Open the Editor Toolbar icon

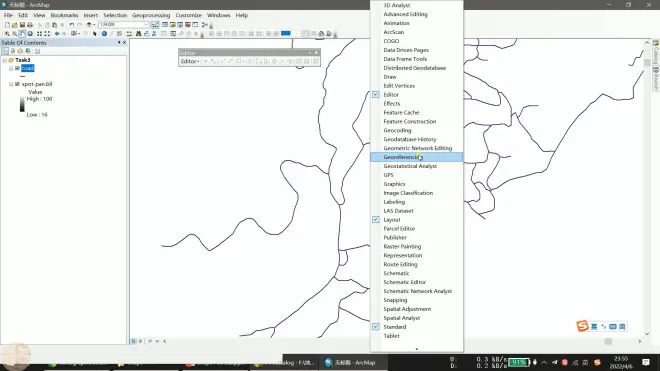[155, 25]
